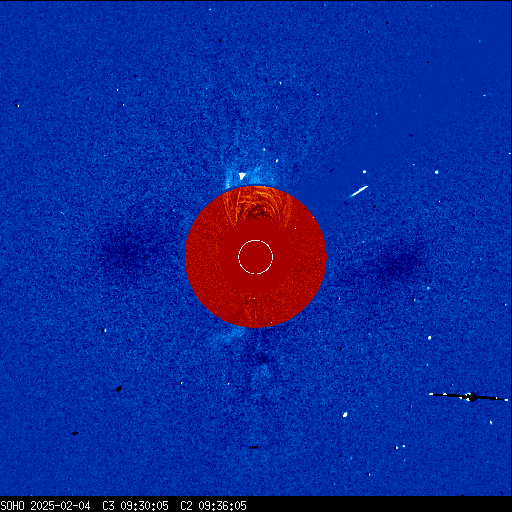The width and height of the screenshot is (512, 512).
Task: Click the C3 09:30:05 timestamp
Action: click(x=135, y=506)
